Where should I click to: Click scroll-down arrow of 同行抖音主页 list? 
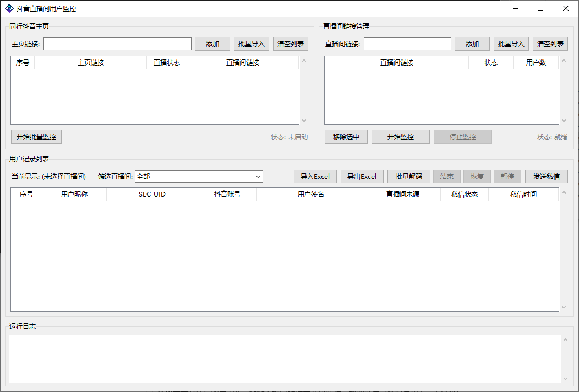[x=304, y=121]
